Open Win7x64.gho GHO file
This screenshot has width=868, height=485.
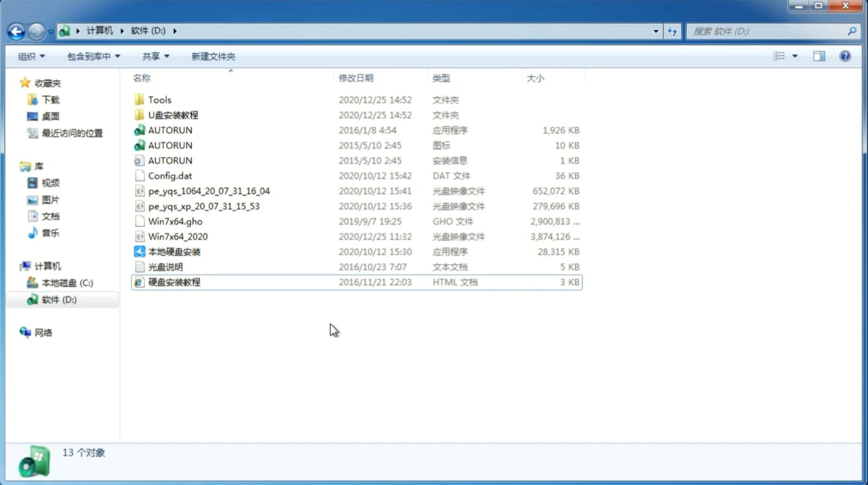(x=175, y=221)
